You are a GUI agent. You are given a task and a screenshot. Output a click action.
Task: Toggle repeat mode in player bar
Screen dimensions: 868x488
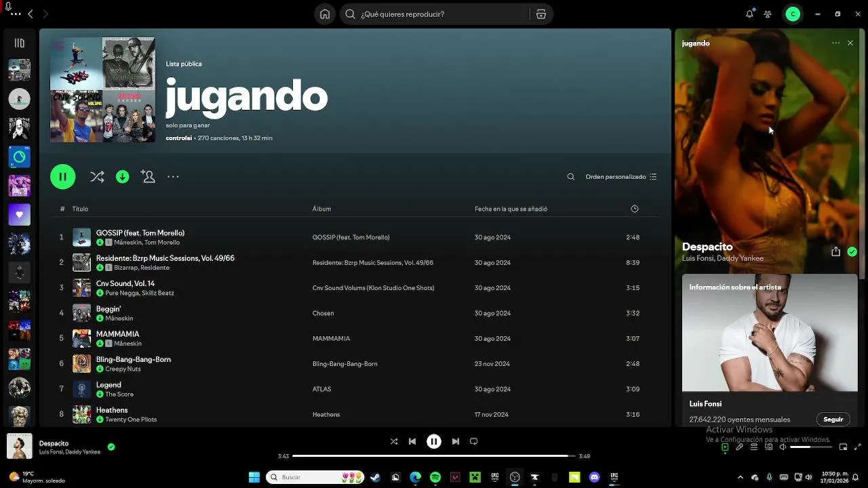click(x=474, y=441)
